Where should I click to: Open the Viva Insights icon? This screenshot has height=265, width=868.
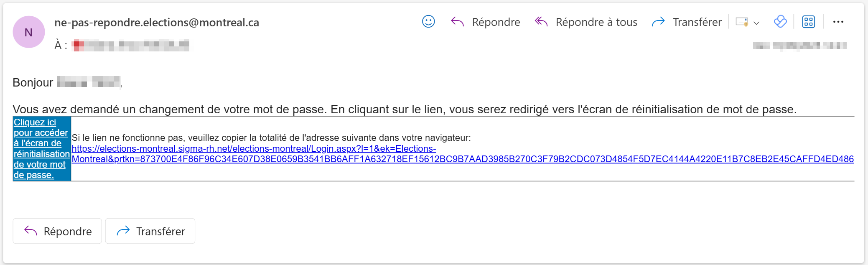coord(780,22)
